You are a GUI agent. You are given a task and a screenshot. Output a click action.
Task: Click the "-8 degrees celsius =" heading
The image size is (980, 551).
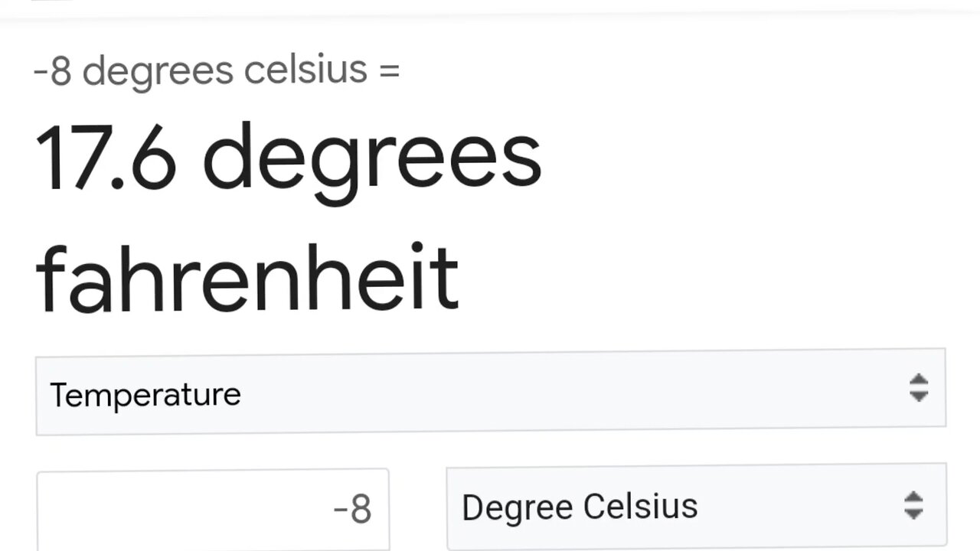[x=217, y=70]
